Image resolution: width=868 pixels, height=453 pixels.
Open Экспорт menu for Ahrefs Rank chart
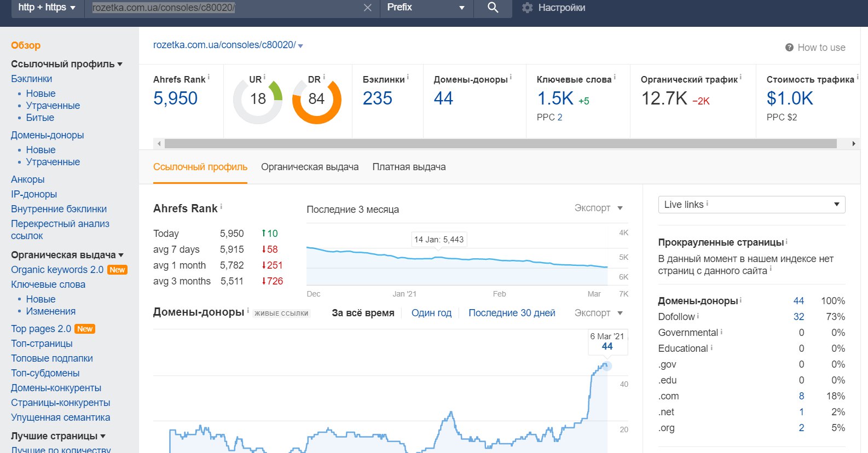coord(599,208)
